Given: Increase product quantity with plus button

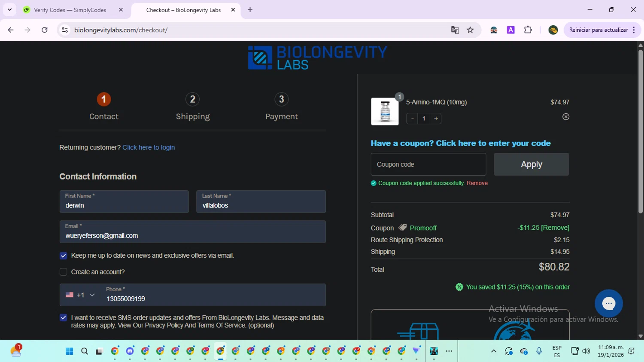Looking at the screenshot, I should click(436, 119).
